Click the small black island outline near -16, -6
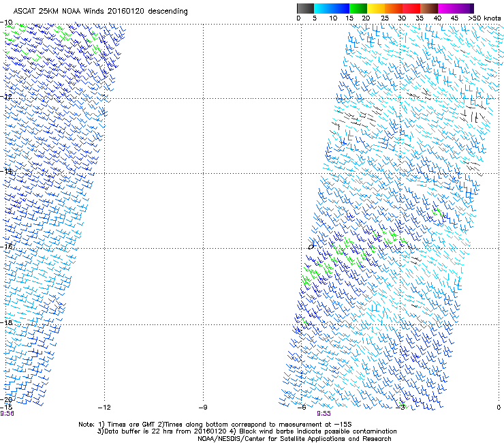 click(311, 247)
